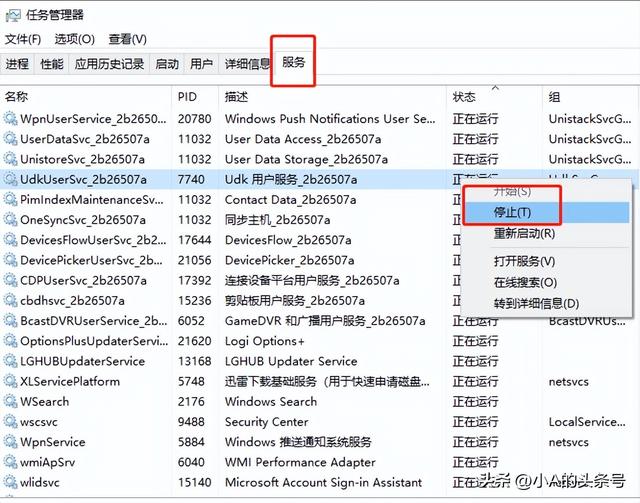The image size is (640, 503).
Task: Select the 服务 tab
Action: pyautogui.click(x=293, y=62)
